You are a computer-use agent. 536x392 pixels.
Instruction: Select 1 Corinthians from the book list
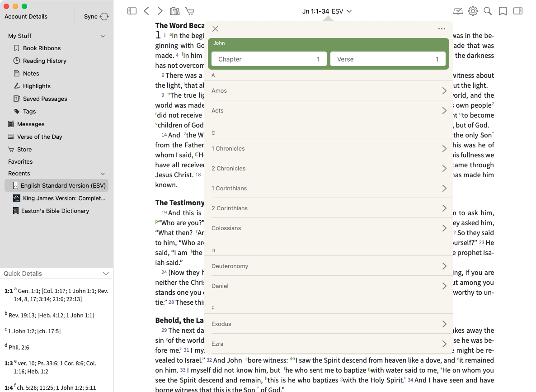tap(329, 188)
